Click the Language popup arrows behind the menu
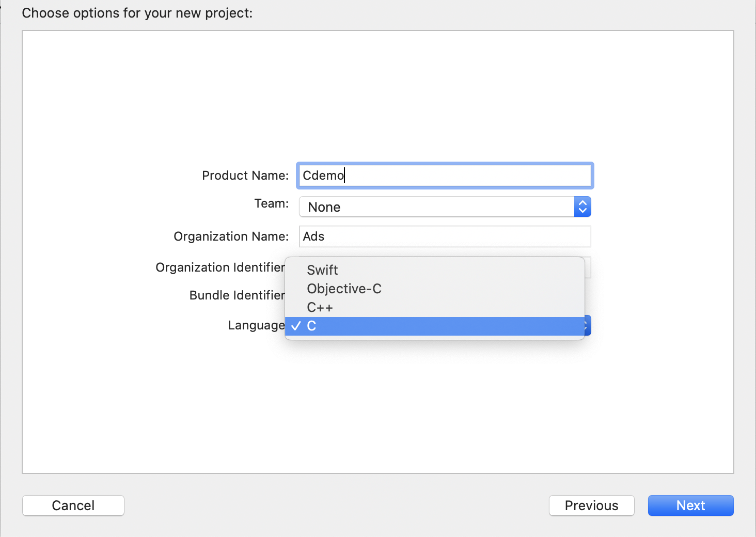756x537 pixels. pyautogui.click(x=588, y=325)
